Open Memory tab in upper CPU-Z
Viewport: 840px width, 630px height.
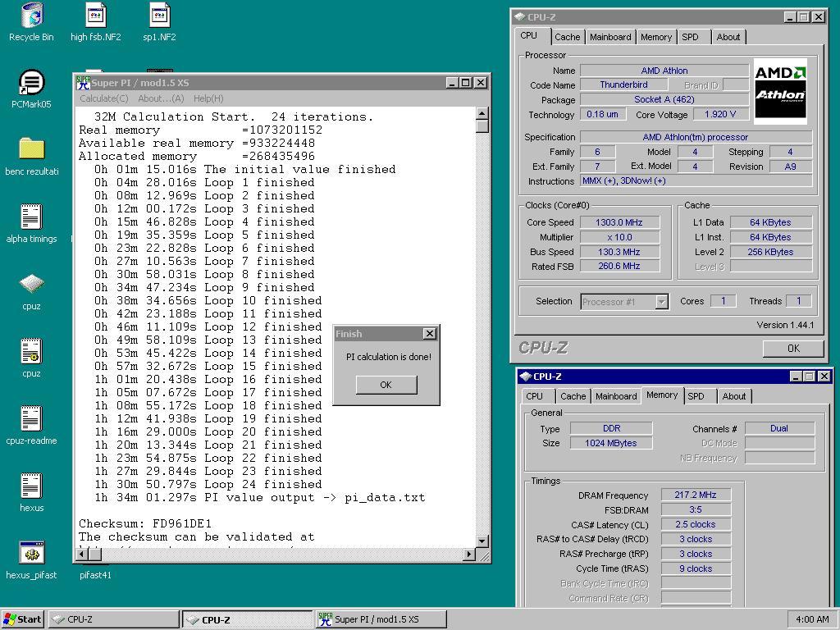[x=655, y=37]
